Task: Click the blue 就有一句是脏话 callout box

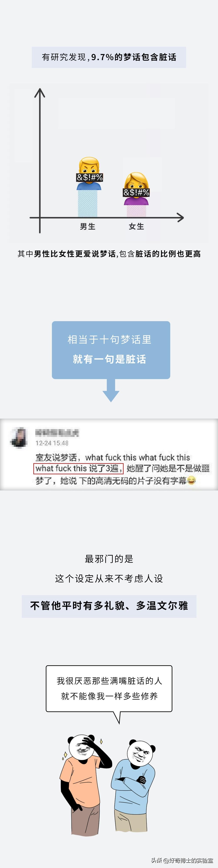Action: coord(111,350)
